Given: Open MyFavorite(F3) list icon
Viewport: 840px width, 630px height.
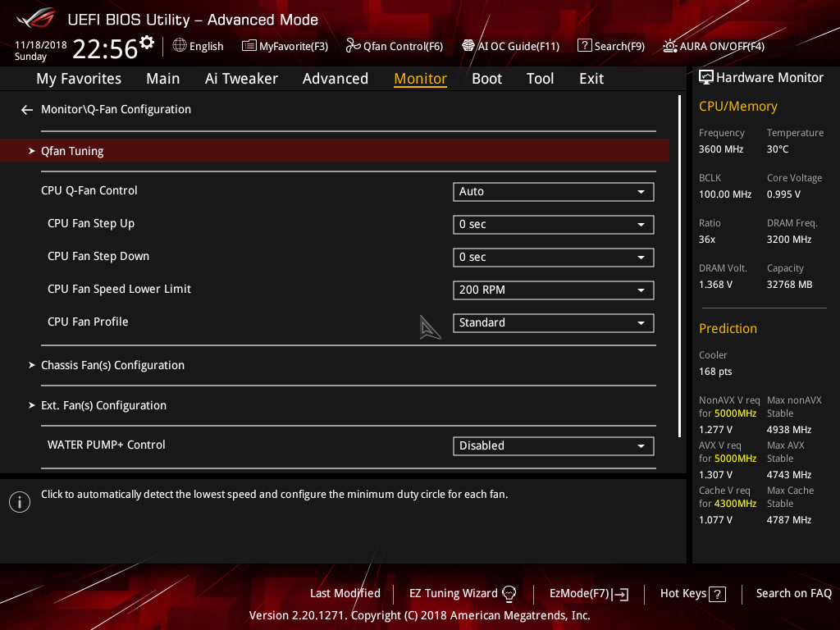Looking at the screenshot, I should click(249, 46).
